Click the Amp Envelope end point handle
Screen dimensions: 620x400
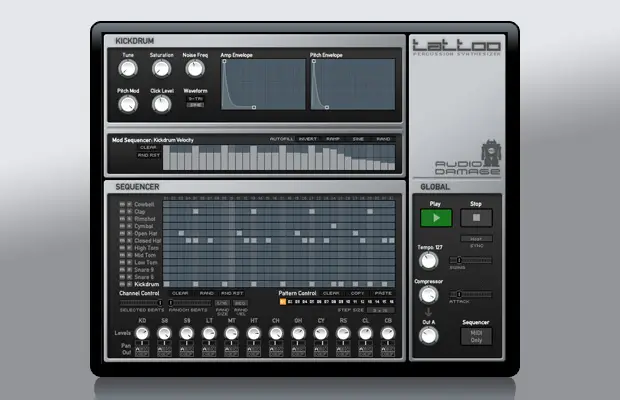(x=254, y=107)
